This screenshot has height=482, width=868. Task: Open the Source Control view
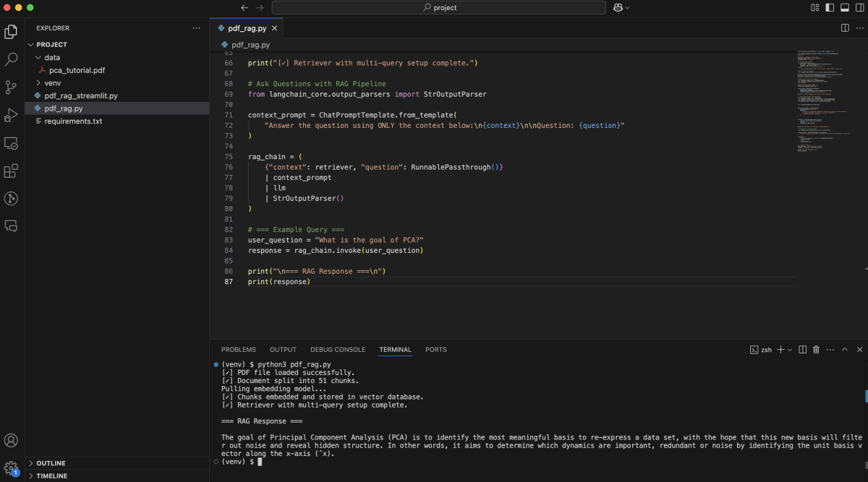(11, 87)
